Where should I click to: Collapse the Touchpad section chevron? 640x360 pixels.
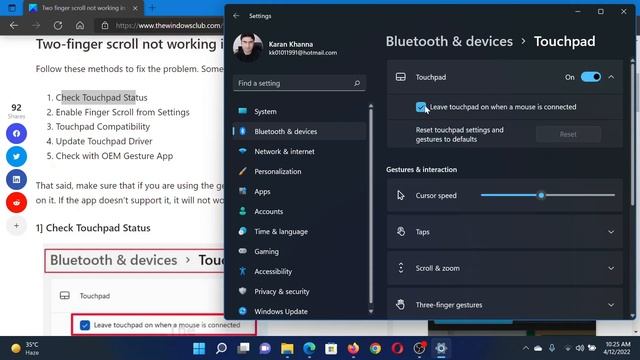pyautogui.click(x=611, y=77)
